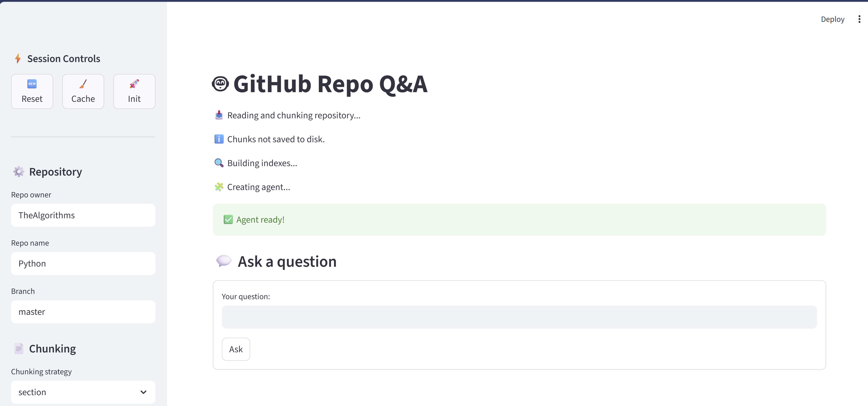
Task: Click the Deploy option in the top bar
Action: pos(833,19)
